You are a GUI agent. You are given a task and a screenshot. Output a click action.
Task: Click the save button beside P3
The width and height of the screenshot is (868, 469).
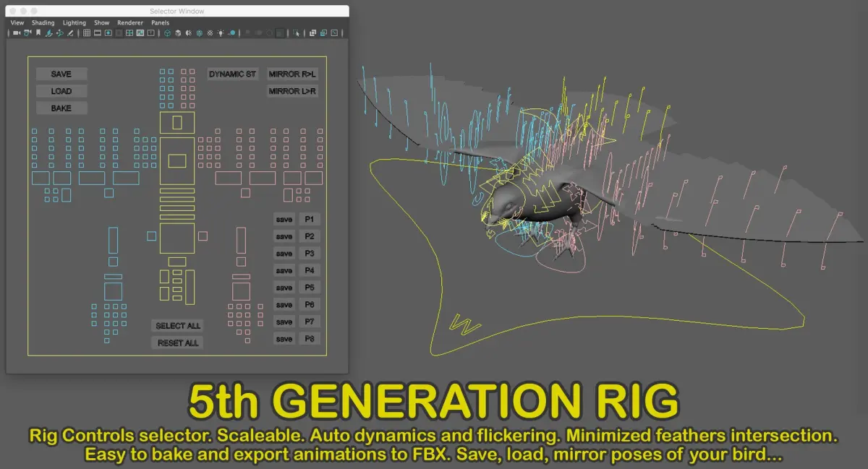[x=284, y=253]
